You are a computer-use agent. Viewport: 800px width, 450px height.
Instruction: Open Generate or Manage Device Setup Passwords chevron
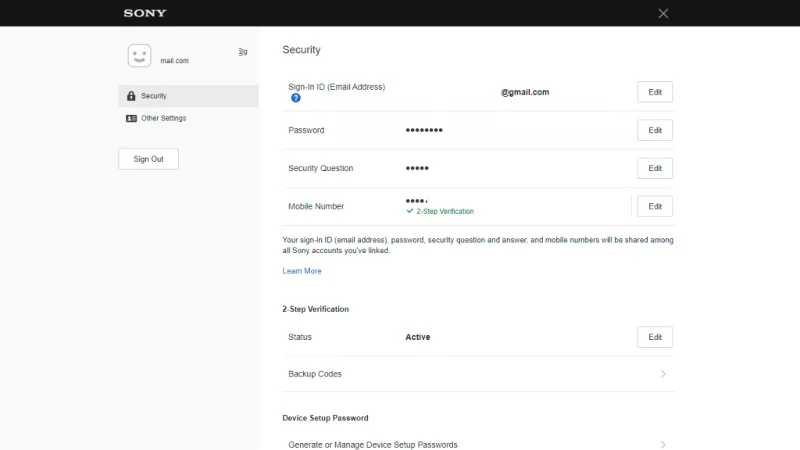663,445
